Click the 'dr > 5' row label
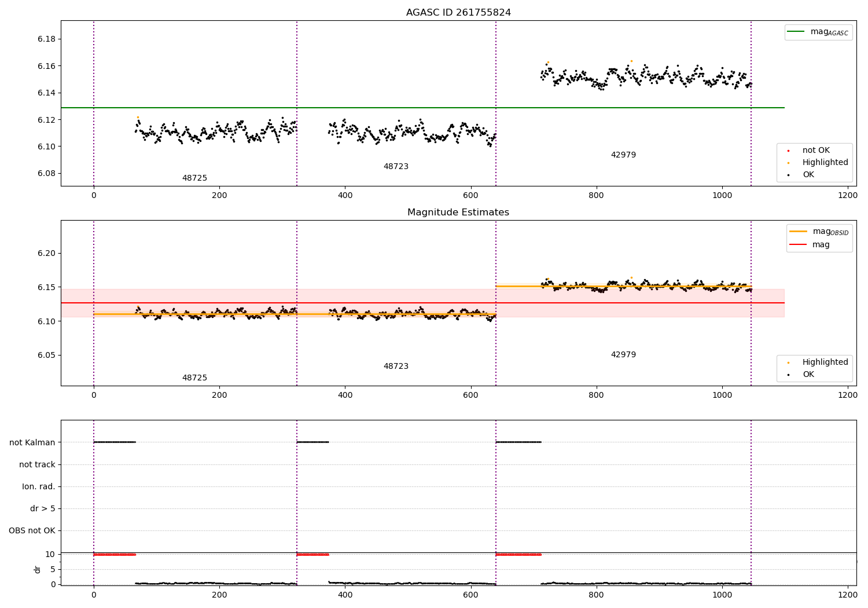Viewport: 868px width, 608px height. click(x=43, y=509)
